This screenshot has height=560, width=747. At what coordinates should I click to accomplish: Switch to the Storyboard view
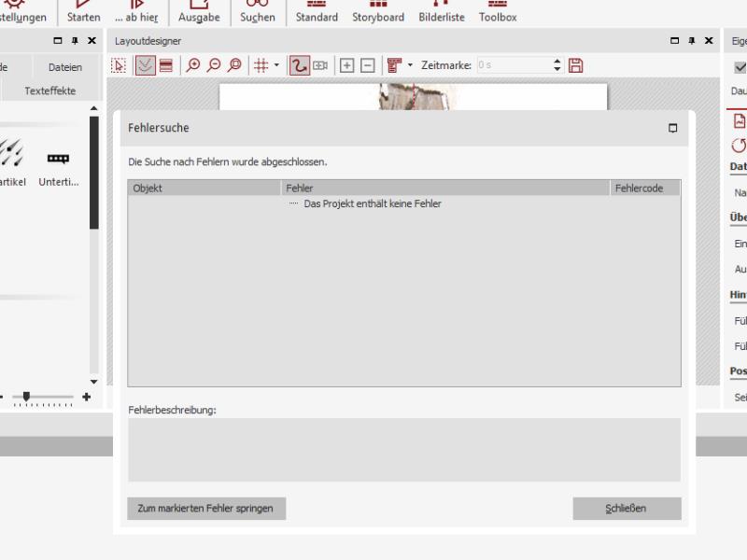378,17
